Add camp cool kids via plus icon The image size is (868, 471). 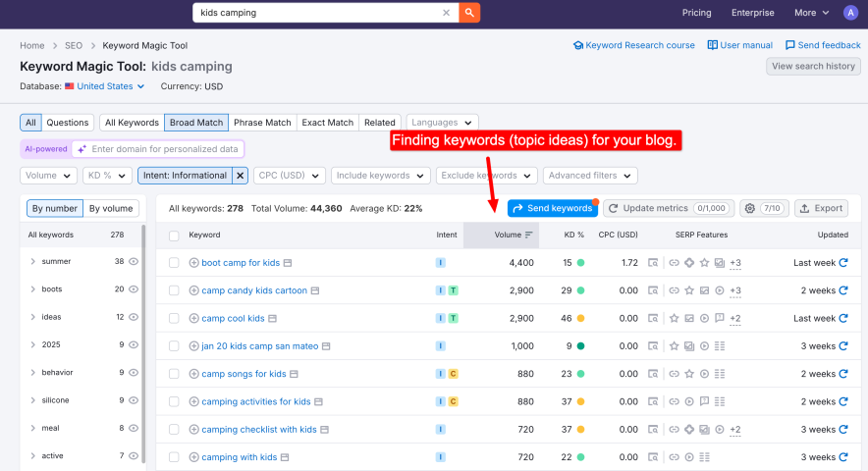[x=193, y=318]
